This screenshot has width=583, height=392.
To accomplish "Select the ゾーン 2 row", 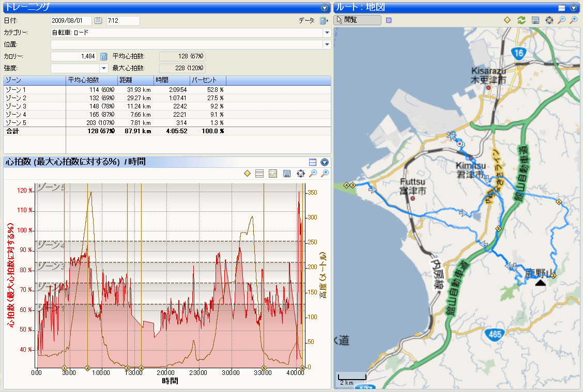I will point(167,98).
